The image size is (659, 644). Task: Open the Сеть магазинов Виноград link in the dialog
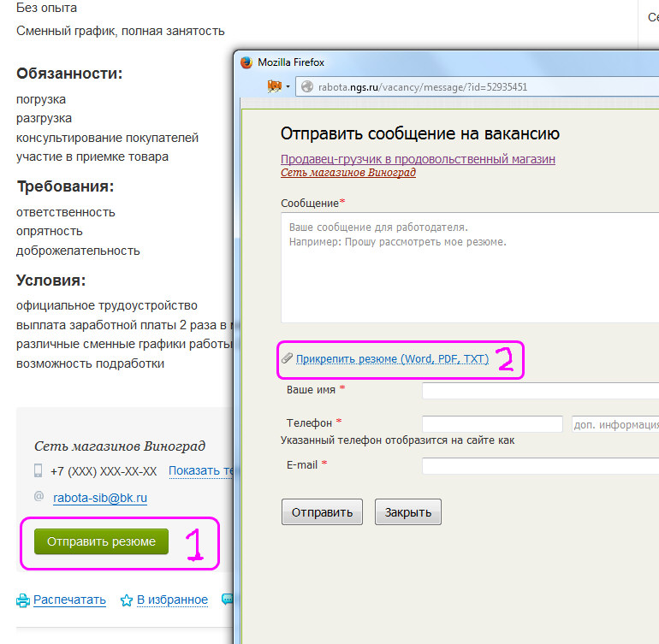(348, 172)
